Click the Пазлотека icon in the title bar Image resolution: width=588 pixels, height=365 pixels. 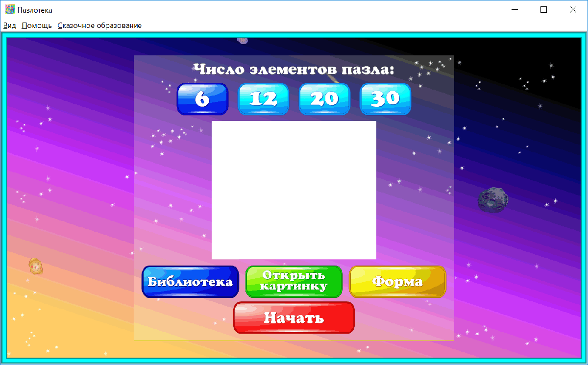click(9, 9)
